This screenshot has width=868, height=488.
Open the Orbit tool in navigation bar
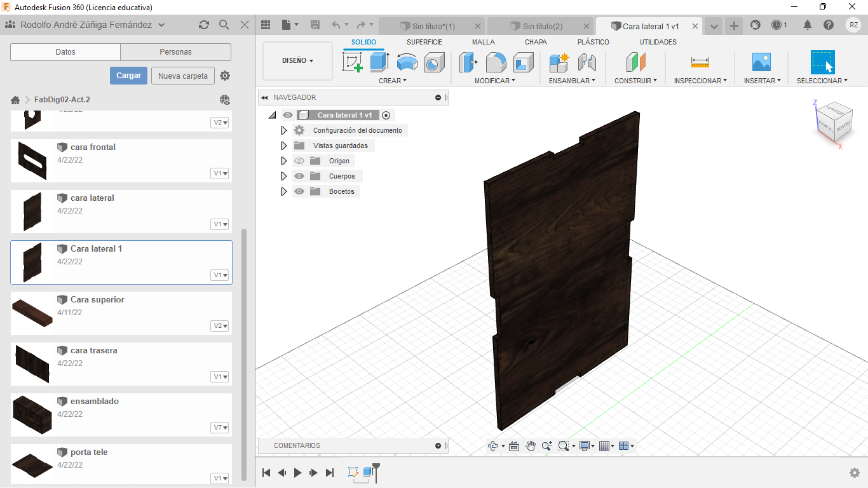click(x=493, y=446)
